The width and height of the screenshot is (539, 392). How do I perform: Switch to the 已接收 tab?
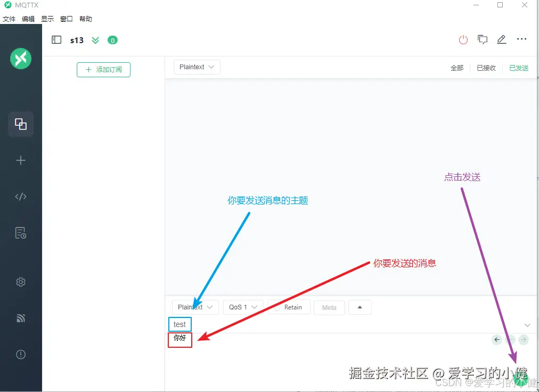[485, 68]
